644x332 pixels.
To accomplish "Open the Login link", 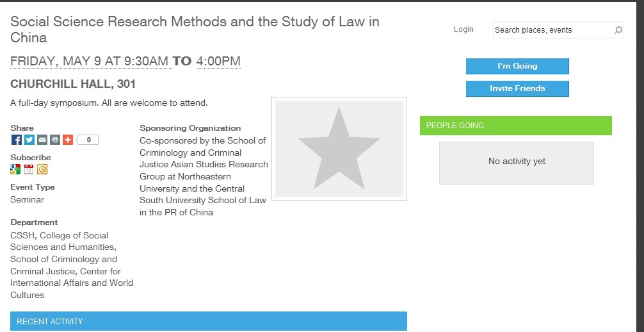I will 463,29.
